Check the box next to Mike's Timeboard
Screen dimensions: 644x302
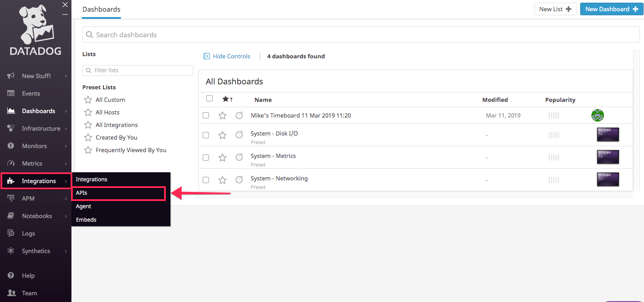206,115
